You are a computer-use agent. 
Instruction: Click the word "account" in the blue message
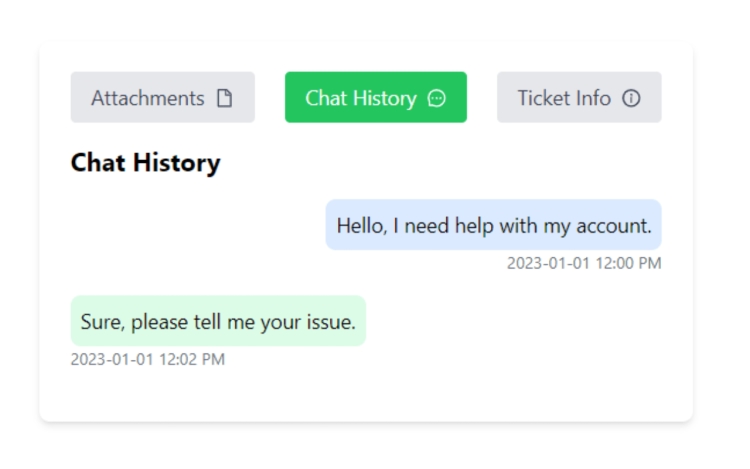pyautogui.click(x=614, y=226)
